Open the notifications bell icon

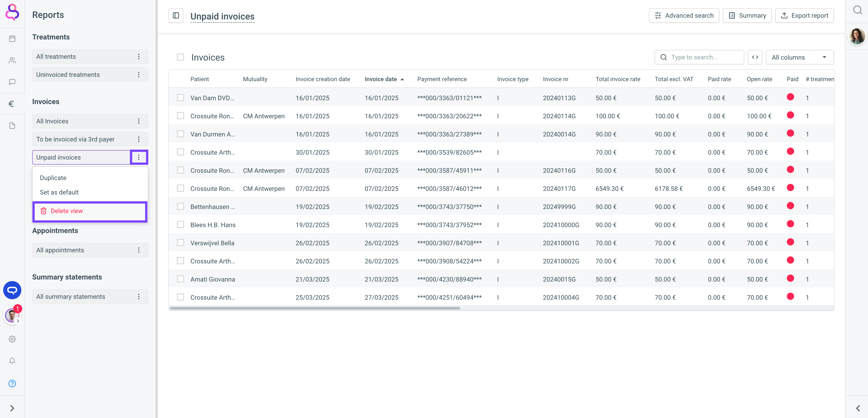(x=12, y=361)
